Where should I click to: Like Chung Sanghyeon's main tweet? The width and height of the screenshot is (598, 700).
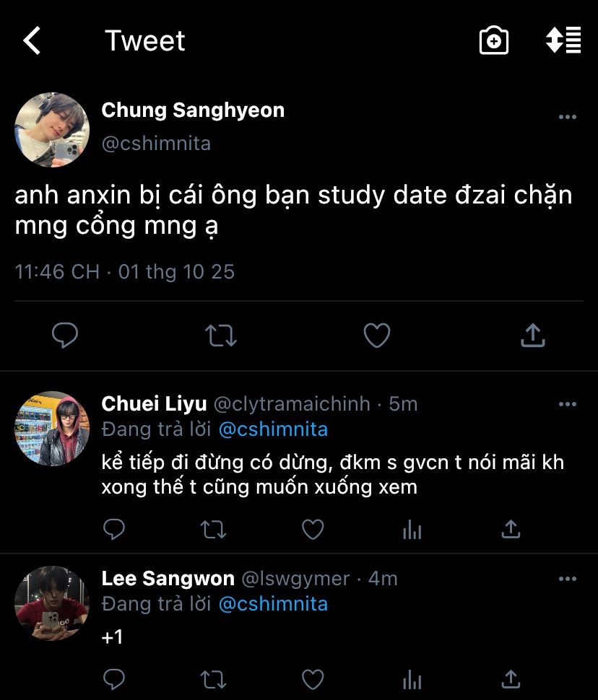click(376, 336)
